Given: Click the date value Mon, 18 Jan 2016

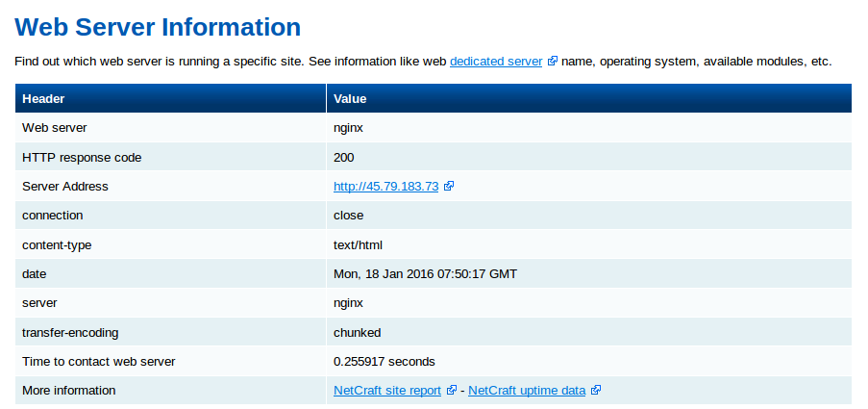Looking at the screenshot, I should point(425,274).
